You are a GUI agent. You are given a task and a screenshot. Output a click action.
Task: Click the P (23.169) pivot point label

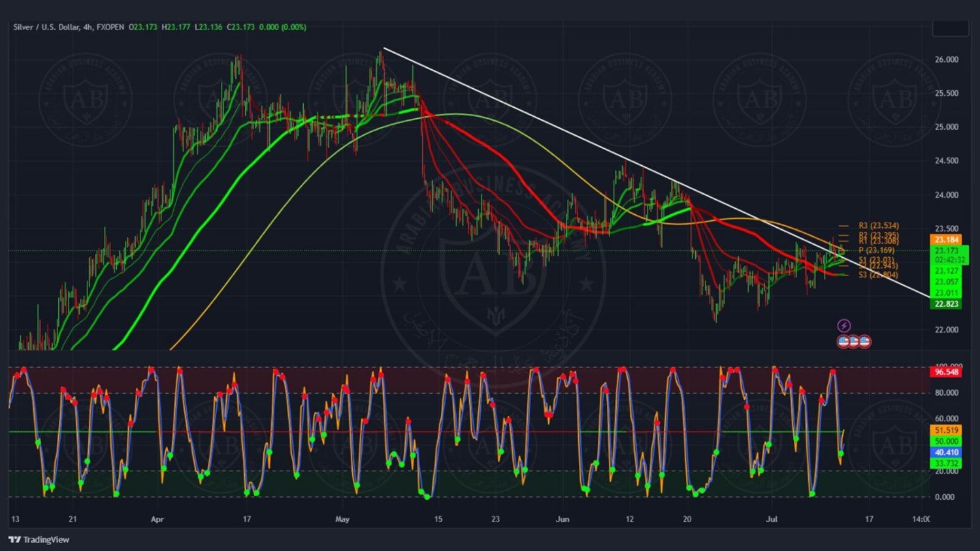[x=876, y=250]
